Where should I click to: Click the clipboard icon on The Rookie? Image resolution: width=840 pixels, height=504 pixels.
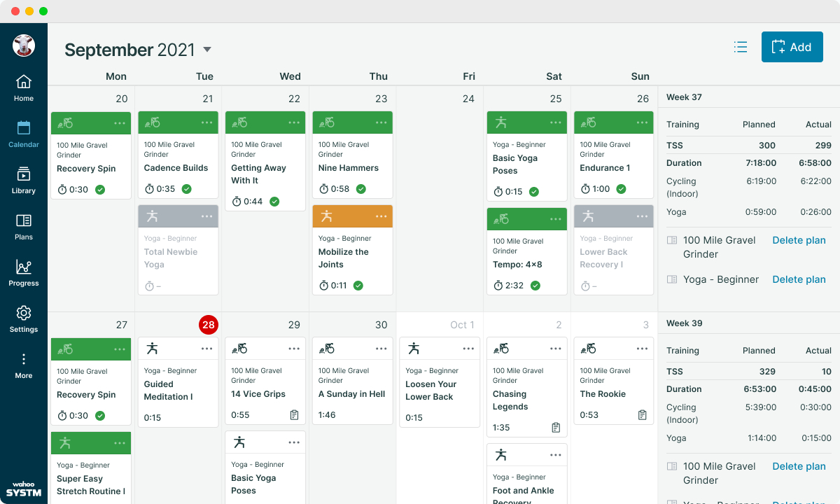pos(642,415)
